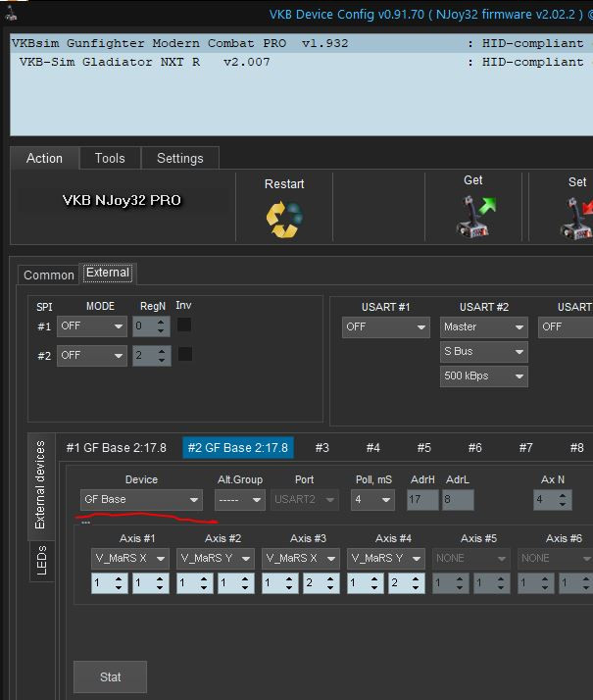
Task: Open the Axis #3 V_MaRS X dropdown
Action: coord(301,559)
